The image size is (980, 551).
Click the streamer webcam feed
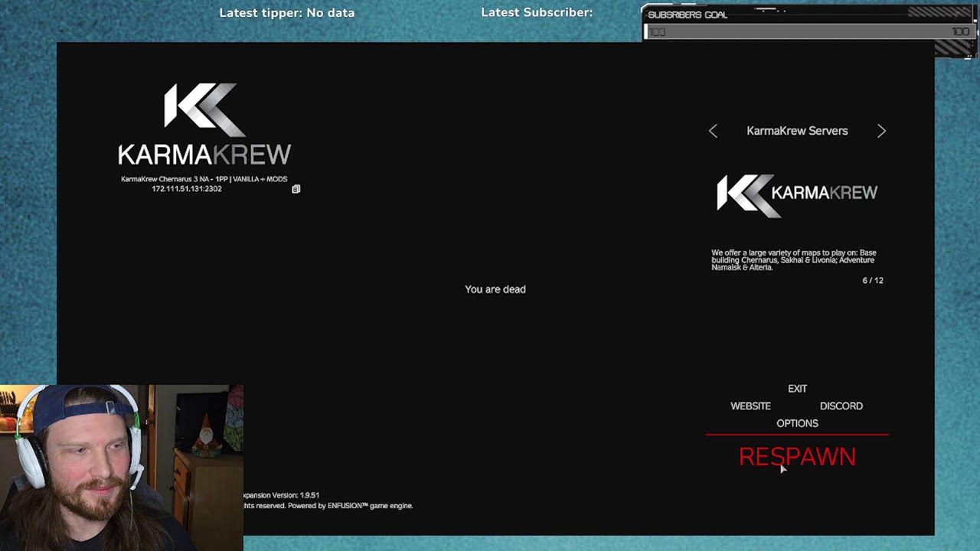tap(121, 468)
